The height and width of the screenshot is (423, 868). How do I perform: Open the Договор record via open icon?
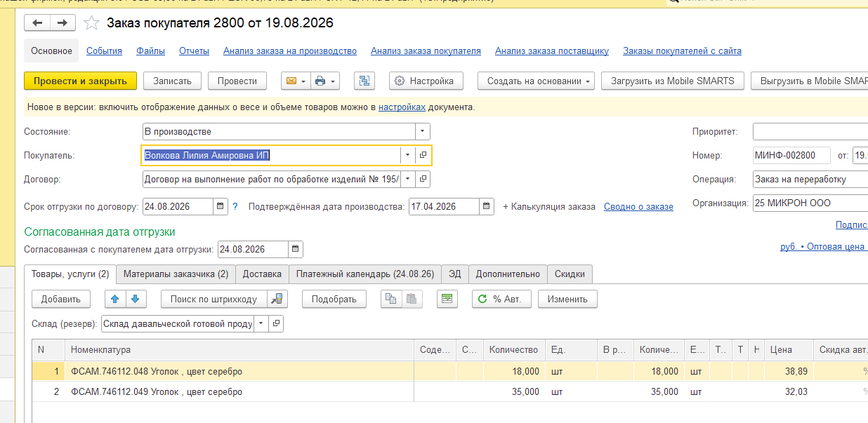point(423,179)
